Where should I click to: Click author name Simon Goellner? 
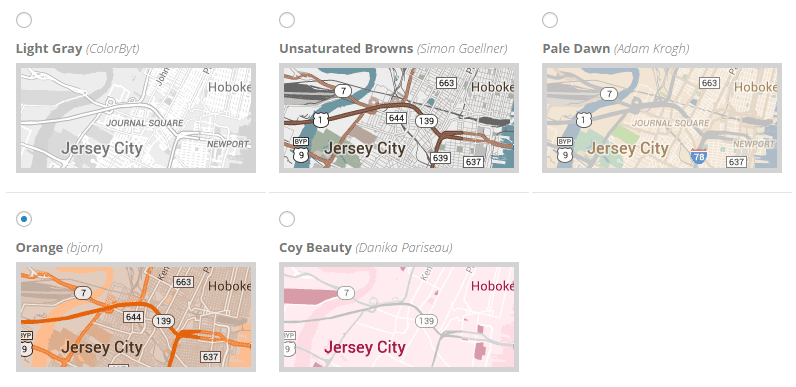click(x=462, y=49)
